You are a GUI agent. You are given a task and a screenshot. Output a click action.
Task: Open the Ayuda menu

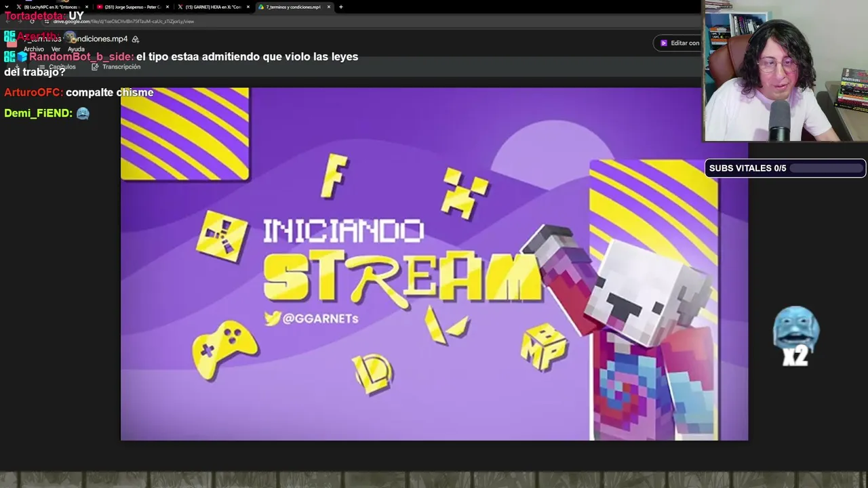(76, 49)
